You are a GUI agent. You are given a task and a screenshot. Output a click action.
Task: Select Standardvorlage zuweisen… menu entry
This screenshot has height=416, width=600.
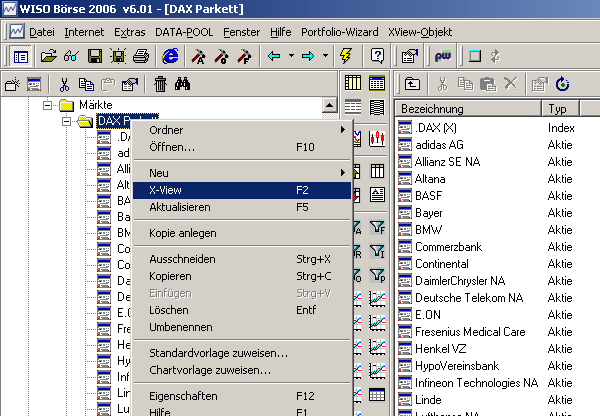(x=242, y=353)
